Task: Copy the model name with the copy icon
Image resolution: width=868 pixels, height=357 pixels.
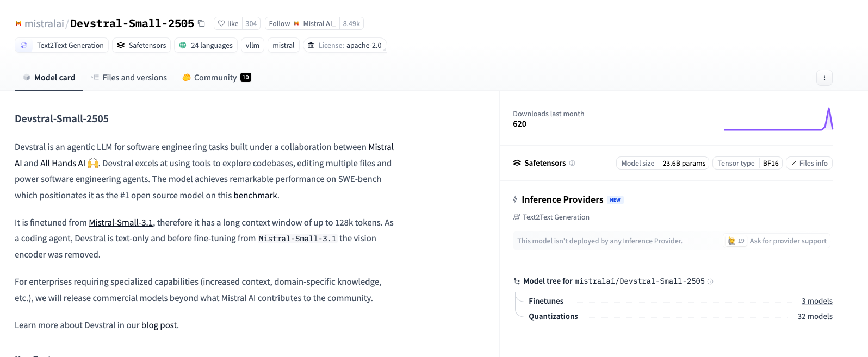Action: click(x=201, y=23)
